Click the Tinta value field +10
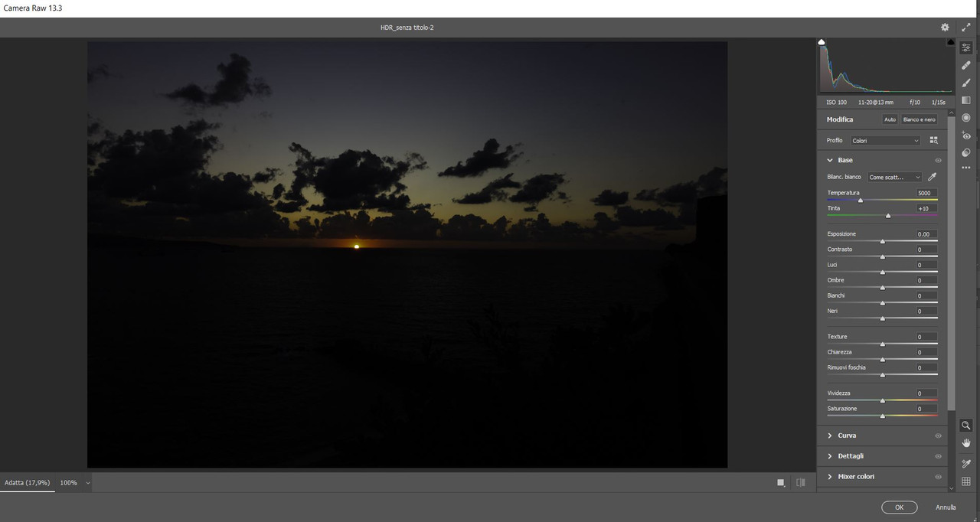The height and width of the screenshot is (522, 980). pyautogui.click(x=925, y=208)
